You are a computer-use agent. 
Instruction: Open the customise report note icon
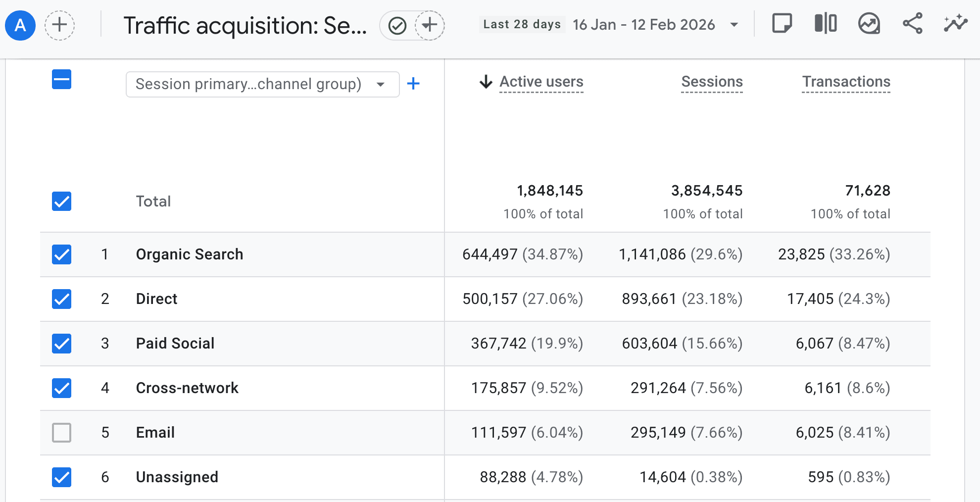782,23
